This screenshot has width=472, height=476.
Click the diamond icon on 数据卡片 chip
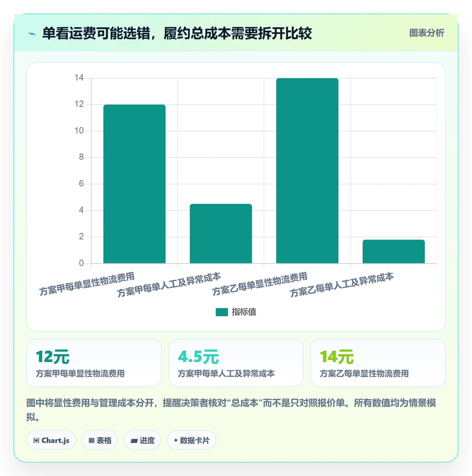(176, 440)
